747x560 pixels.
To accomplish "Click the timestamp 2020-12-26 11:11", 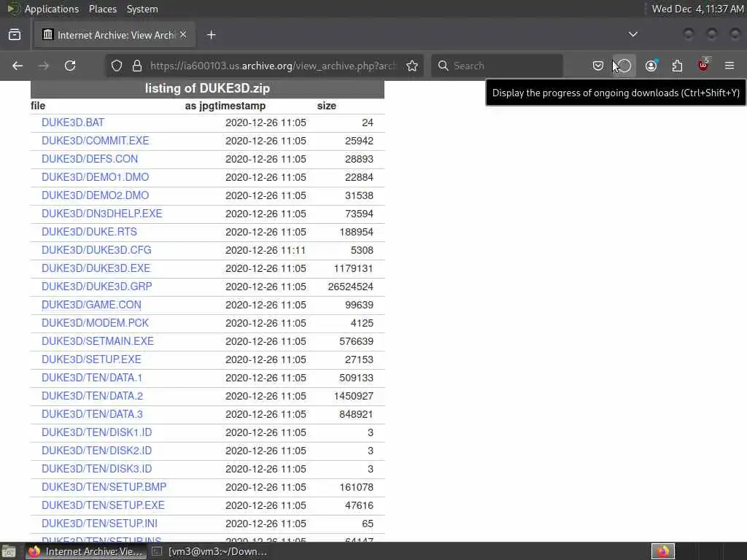I will (266, 251).
